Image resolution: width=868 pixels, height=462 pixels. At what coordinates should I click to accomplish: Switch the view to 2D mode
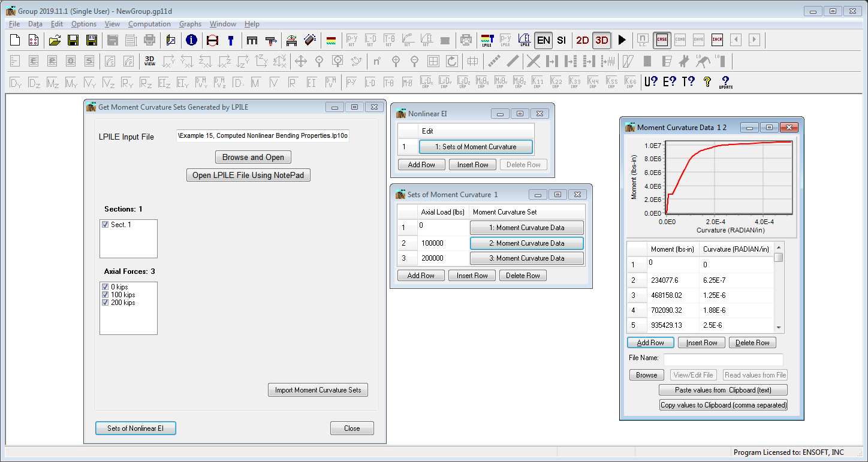[582, 40]
